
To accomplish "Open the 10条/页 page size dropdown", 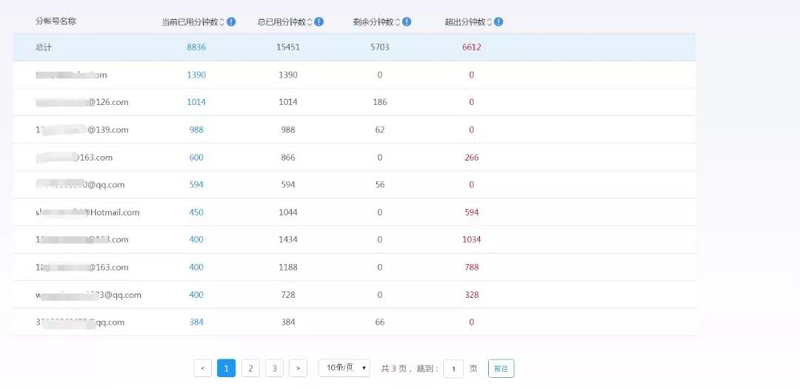I will tap(344, 368).
